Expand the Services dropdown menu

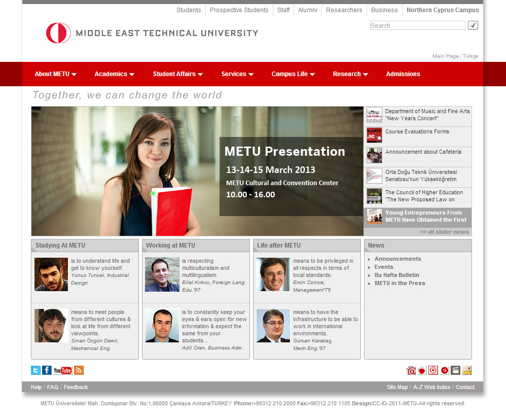pos(237,74)
